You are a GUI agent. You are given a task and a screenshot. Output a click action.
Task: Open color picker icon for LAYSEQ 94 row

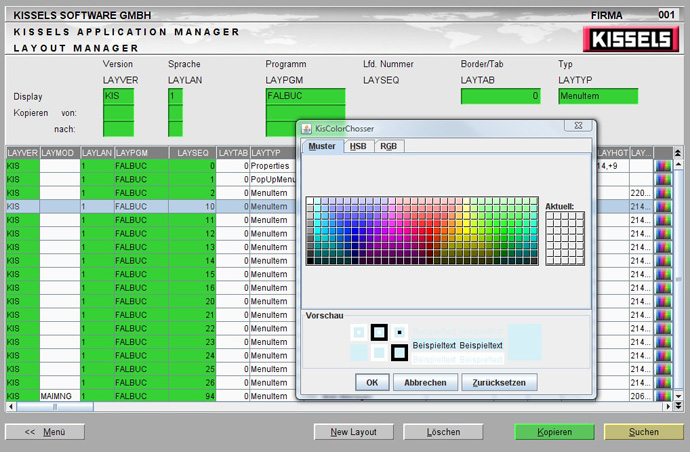click(x=663, y=396)
